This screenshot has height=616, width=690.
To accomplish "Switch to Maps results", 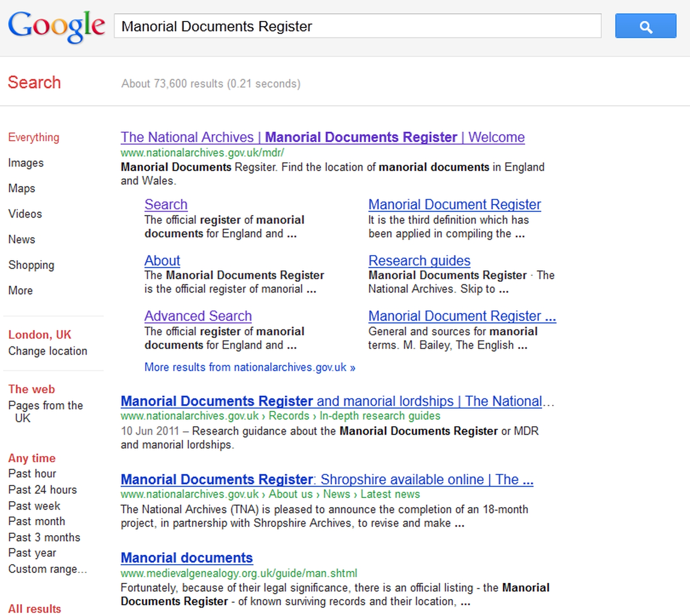I will pos(22,188).
